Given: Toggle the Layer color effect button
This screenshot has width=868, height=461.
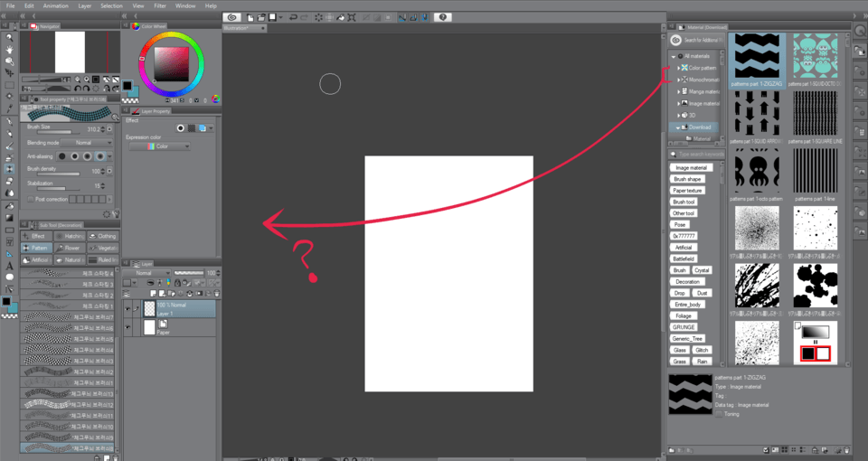Looking at the screenshot, I should click(203, 128).
